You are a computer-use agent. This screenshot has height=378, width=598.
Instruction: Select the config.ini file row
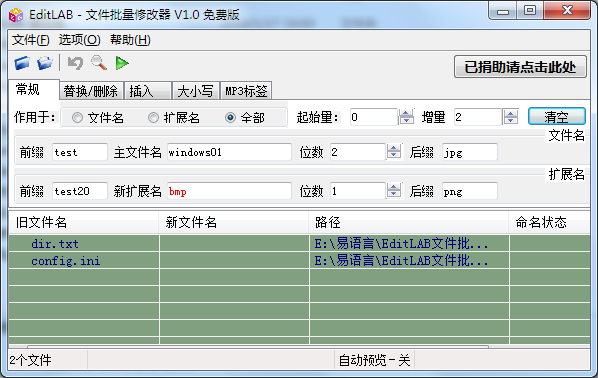pyautogui.click(x=299, y=261)
